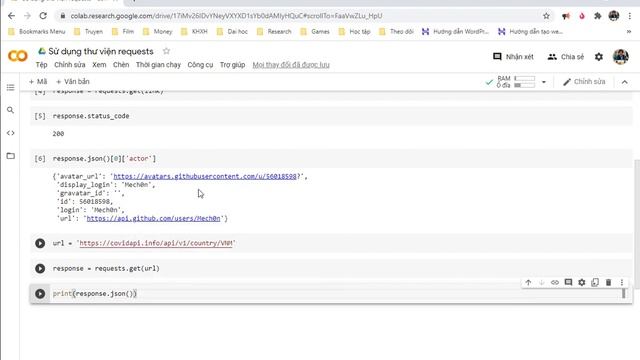Open the Trợ giúp menu
The image size is (640, 360).
tap(232, 65)
